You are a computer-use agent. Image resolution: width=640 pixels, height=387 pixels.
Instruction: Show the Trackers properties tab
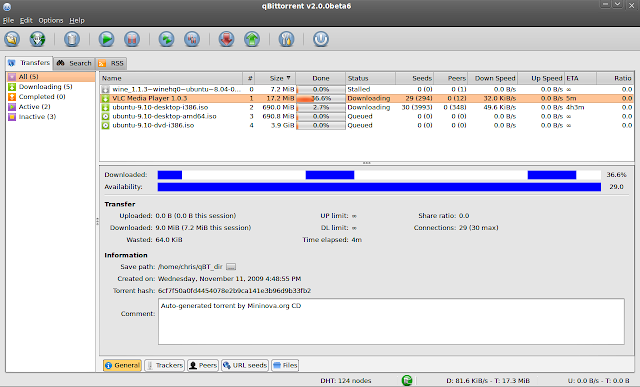pos(165,365)
